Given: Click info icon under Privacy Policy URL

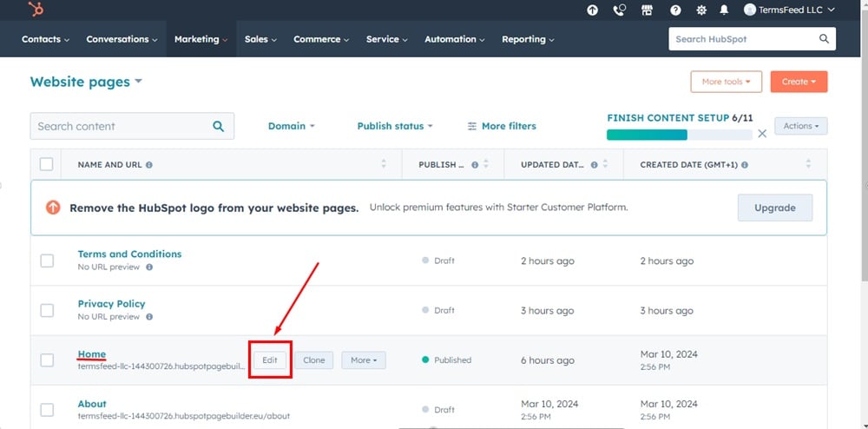Looking at the screenshot, I should pyautogui.click(x=149, y=317).
